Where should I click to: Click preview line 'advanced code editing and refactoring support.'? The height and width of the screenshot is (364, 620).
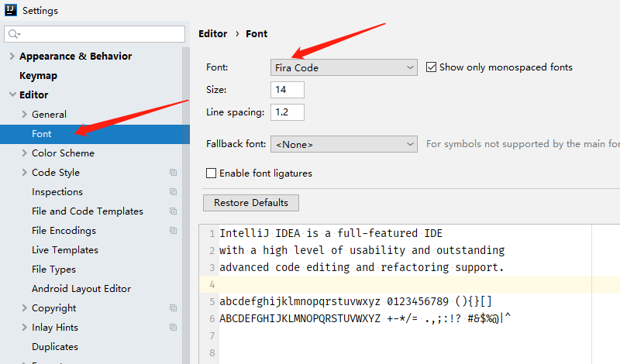point(362,267)
